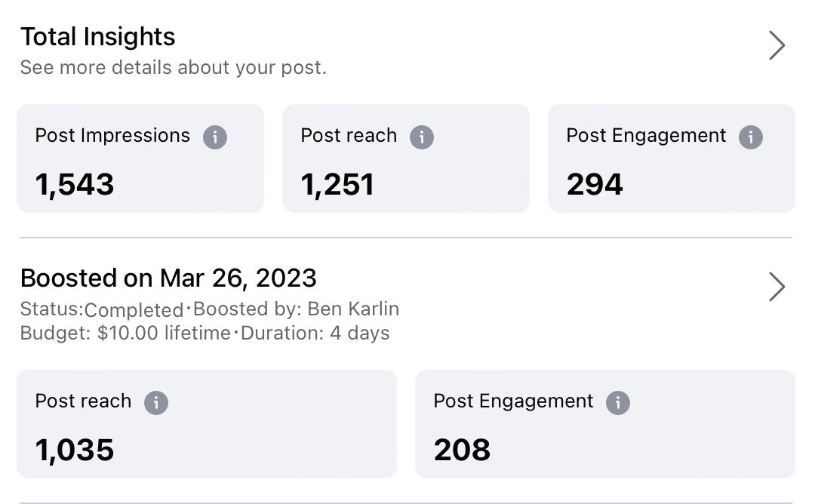Open info icon beside Total Insights Post Engagement
Screen dimensions: 815x504
tap(750, 137)
